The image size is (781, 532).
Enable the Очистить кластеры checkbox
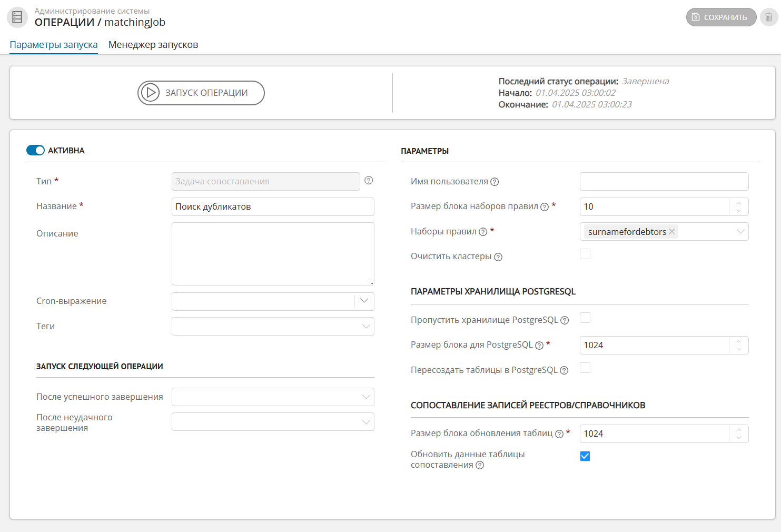tap(585, 254)
